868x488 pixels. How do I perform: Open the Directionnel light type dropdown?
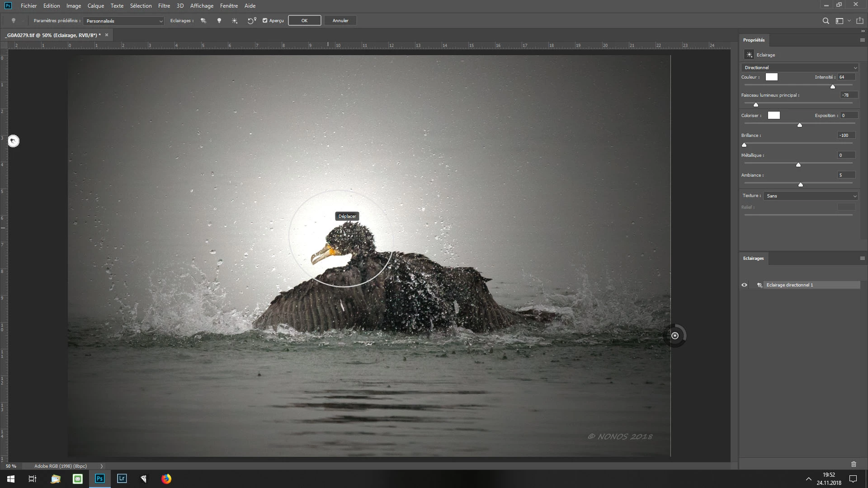tap(800, 68)
